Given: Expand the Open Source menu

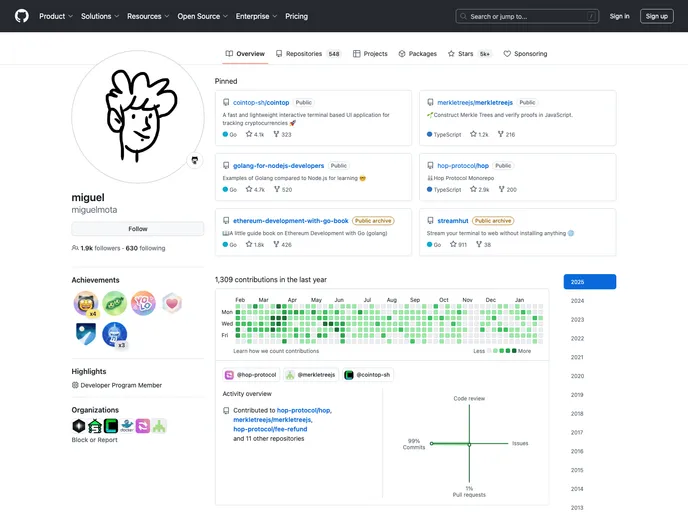Looking at the screenshot, I should pos(202,16).
